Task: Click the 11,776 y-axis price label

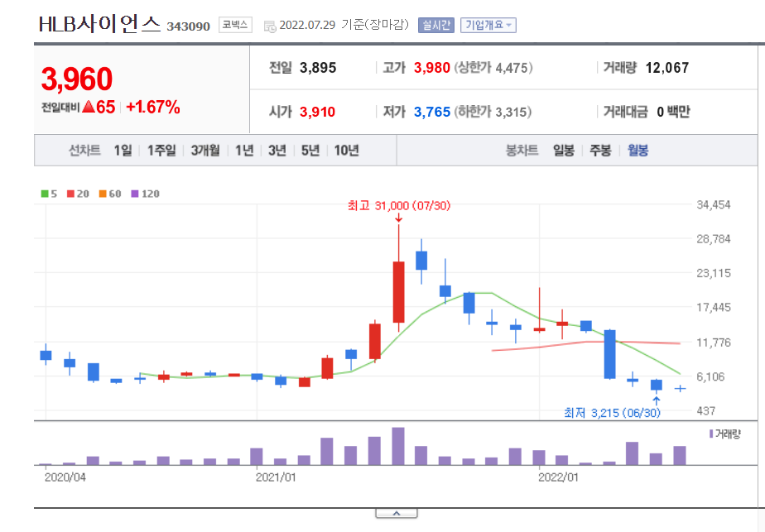Action: point(714,343)
